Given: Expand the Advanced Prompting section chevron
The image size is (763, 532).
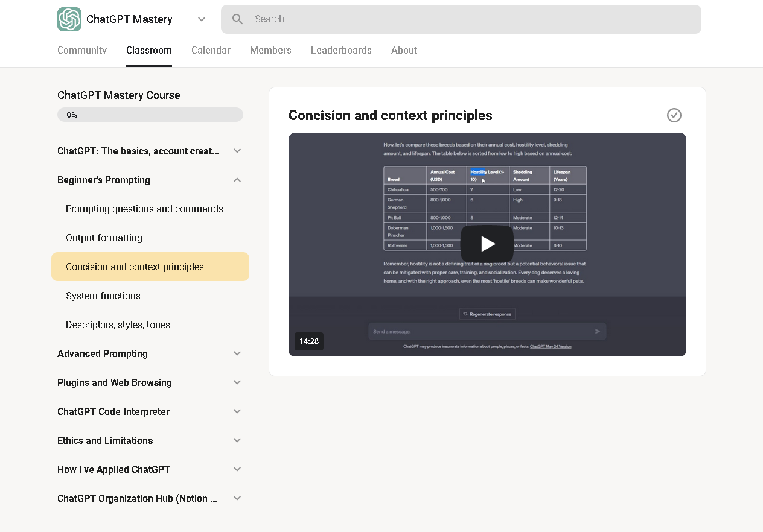Looking at the screenshot, I should [x=237, y=353].
